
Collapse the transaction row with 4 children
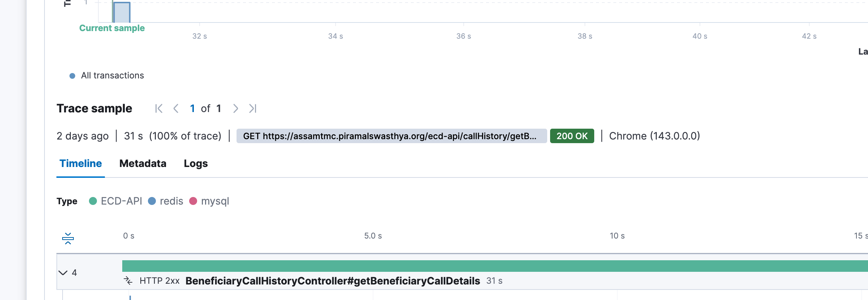[63, 273]
